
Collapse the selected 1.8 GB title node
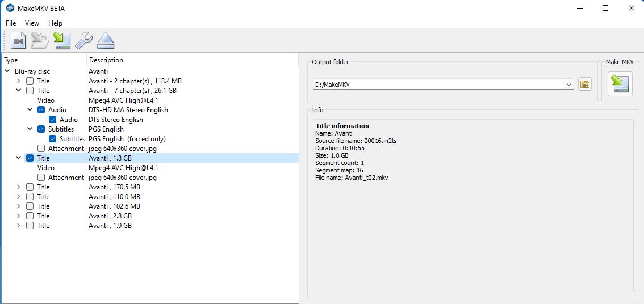click(x=19, y=158)
